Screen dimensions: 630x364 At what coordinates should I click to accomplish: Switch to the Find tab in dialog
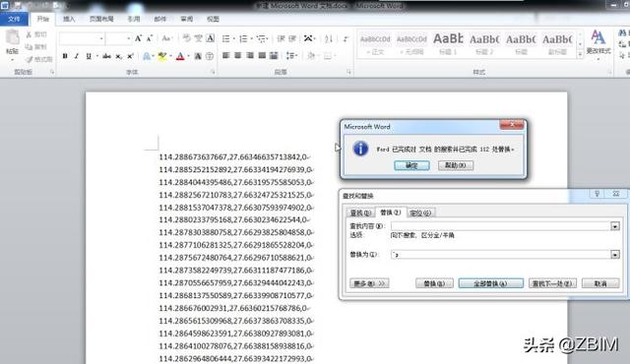[x=360, y=212]
